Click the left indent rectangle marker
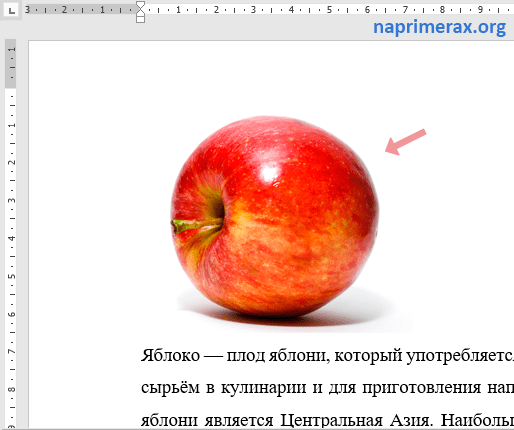The height and width of the screenshot is (430, 514). point(141,19)
